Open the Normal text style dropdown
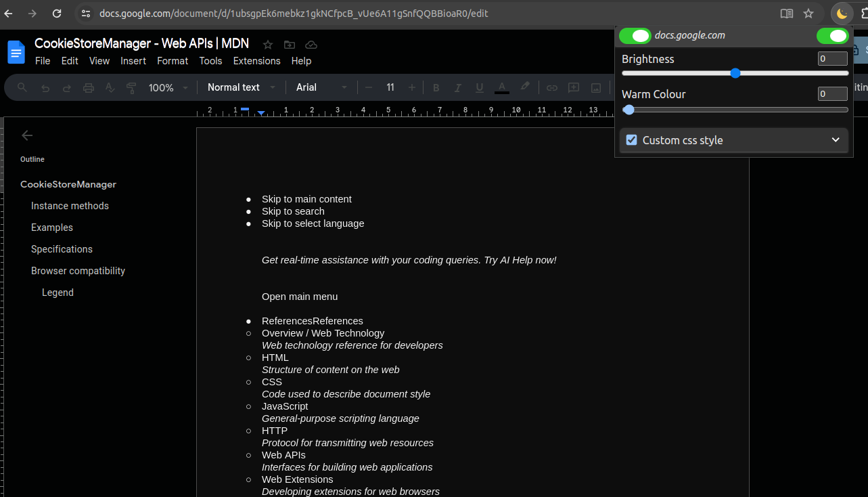868x497 pixels. [242, 87]
